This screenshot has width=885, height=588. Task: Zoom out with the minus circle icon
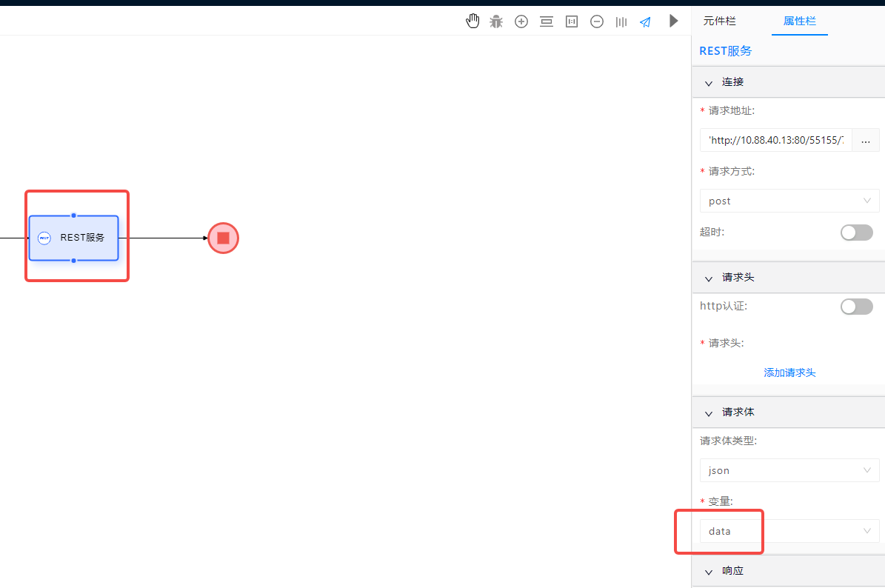click(597, 21)
